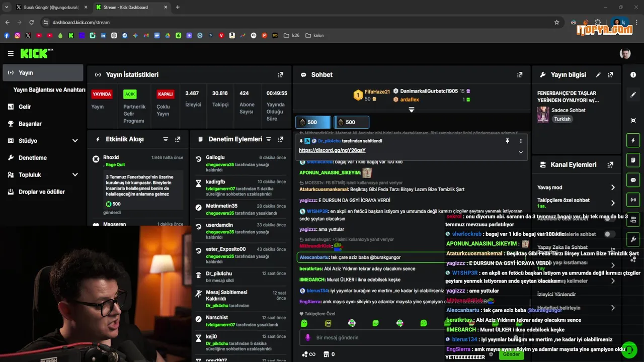Image resolution: width=644 pixels, height=362 pixels.
Task: Click the info icon in right sidebar
Action: tap(633, 75)
